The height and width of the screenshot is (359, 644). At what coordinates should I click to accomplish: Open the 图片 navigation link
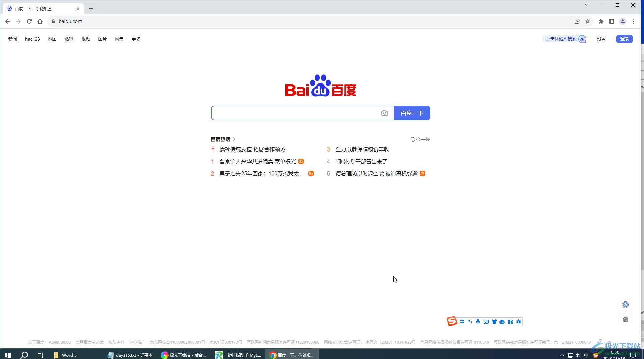click(x=102, y=39)
